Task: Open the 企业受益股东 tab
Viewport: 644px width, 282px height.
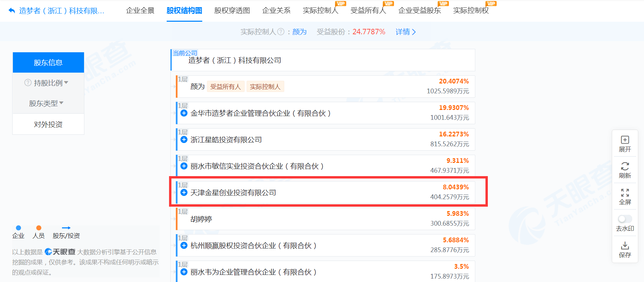Action: (x=419, y=11)
